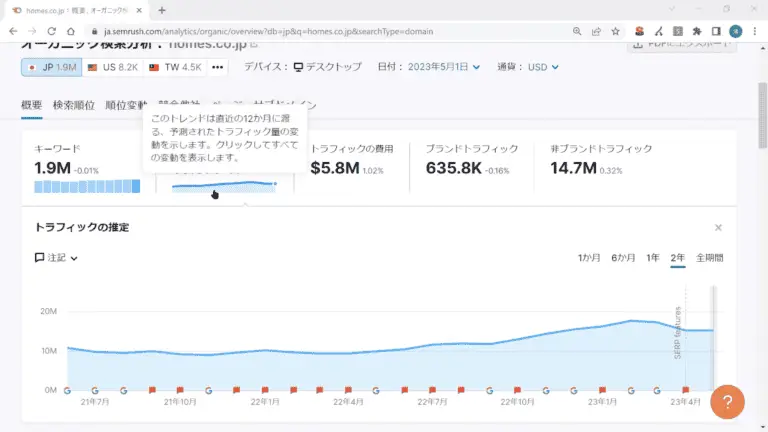The image size is (768, 432).
Task: Open the orange help chat button
Action: click(x=727, y=403)
